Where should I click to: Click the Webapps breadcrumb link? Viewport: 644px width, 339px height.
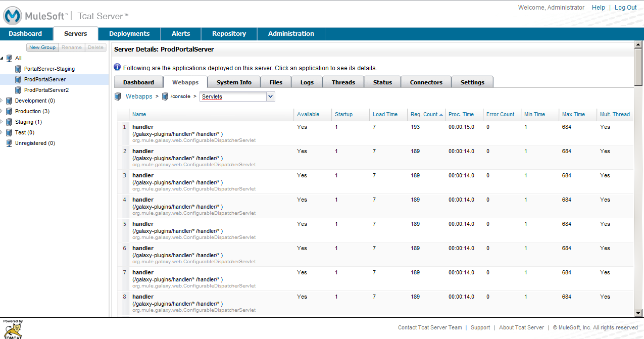[139, 96]
